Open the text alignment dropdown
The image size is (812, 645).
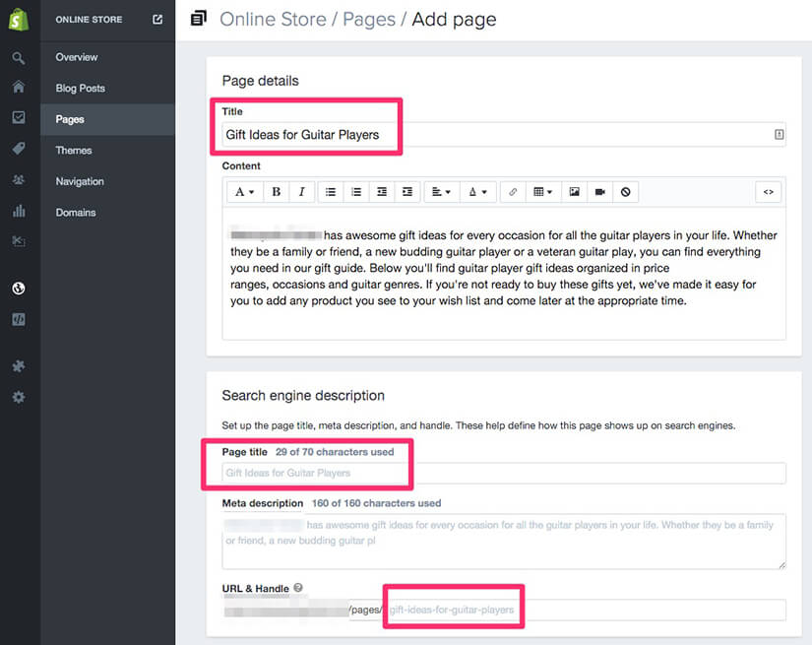pyautogui.click(x=441, y=192)
